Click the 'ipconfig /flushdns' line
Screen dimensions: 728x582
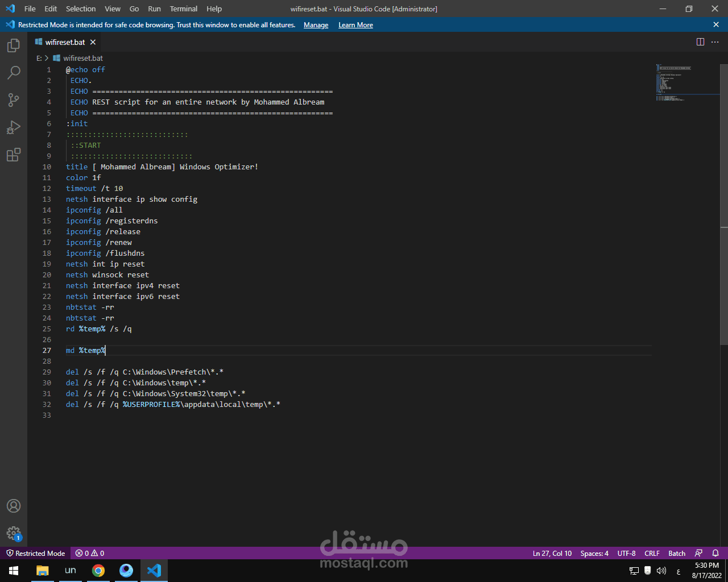[x=105, y=253]
